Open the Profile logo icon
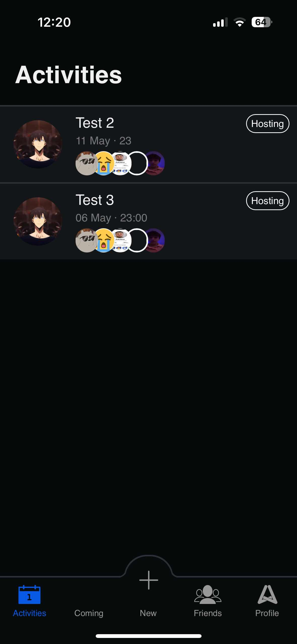The height and width of the screenshot is (644, 297). 267,595
